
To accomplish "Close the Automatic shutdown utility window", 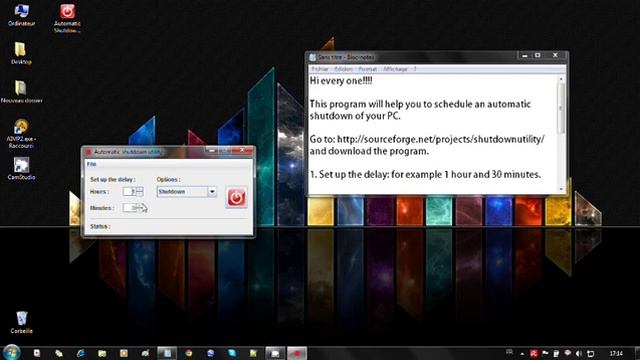I will [x=242, y=151].
